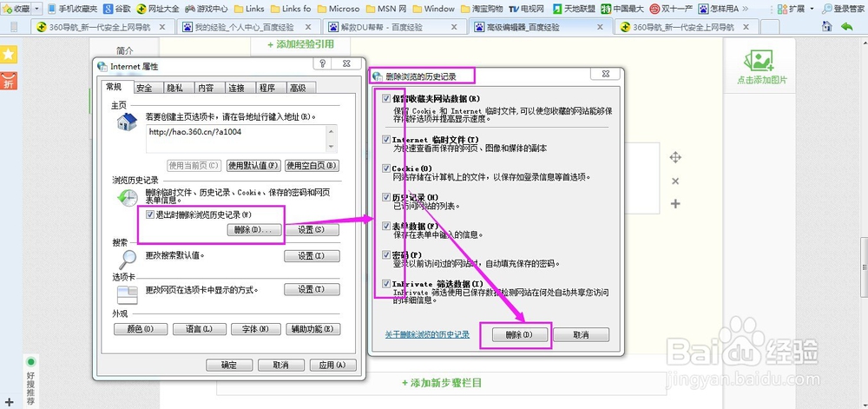
Task: Toggle the 表单数据 checkbox
Action: (386, 226)
